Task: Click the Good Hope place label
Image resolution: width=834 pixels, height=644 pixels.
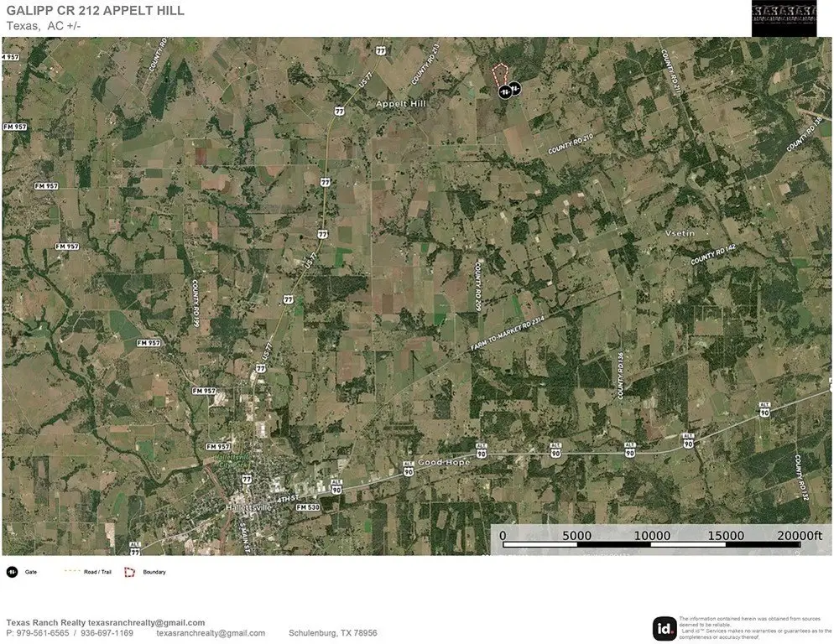Action: tap(444, 463)
